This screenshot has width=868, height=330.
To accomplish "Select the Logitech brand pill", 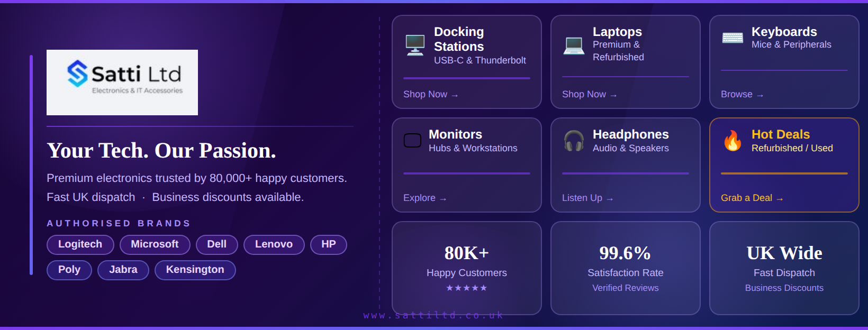I will [80, 244].
